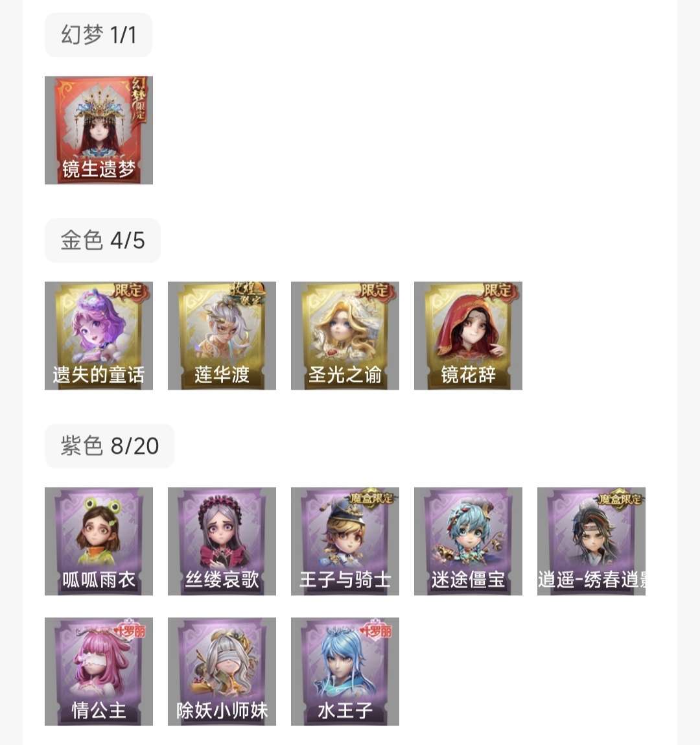This screenshot has width=700, height=745.
Task: Open the 丝缕哀歌 skin card
Action: click(x=222, y=541)
